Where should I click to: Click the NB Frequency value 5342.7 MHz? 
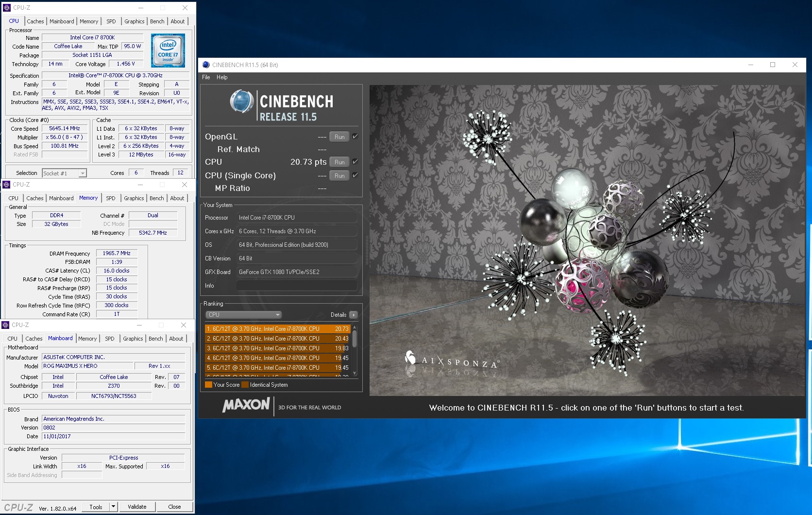[153, 233]
